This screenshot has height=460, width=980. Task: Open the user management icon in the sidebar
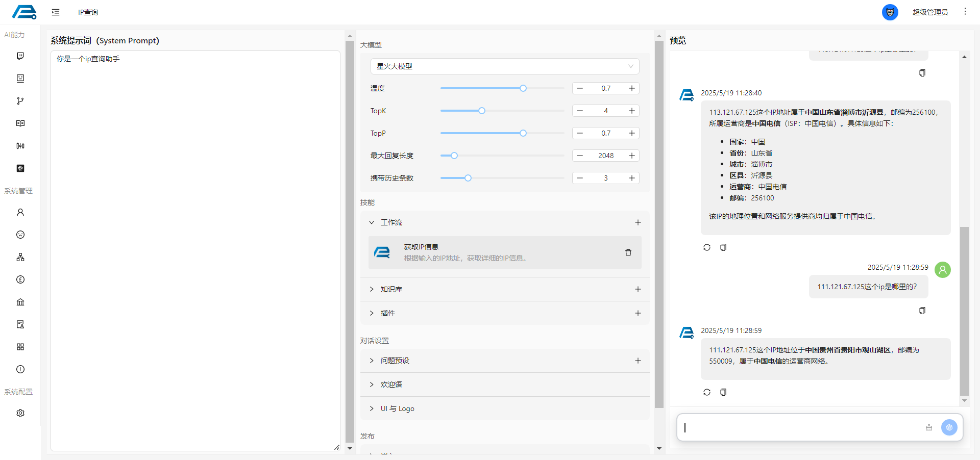(x=20, y=212)
